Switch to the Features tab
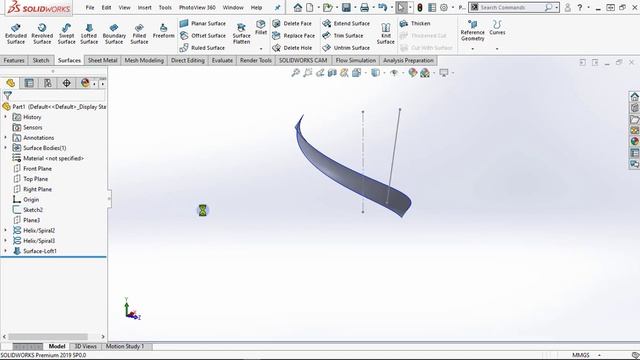Screen dimensions: 640x360 click(14, 60)
